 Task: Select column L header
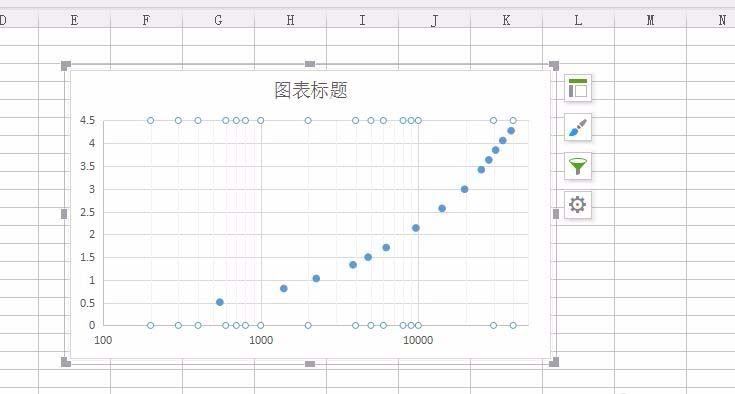pos(578,20)
